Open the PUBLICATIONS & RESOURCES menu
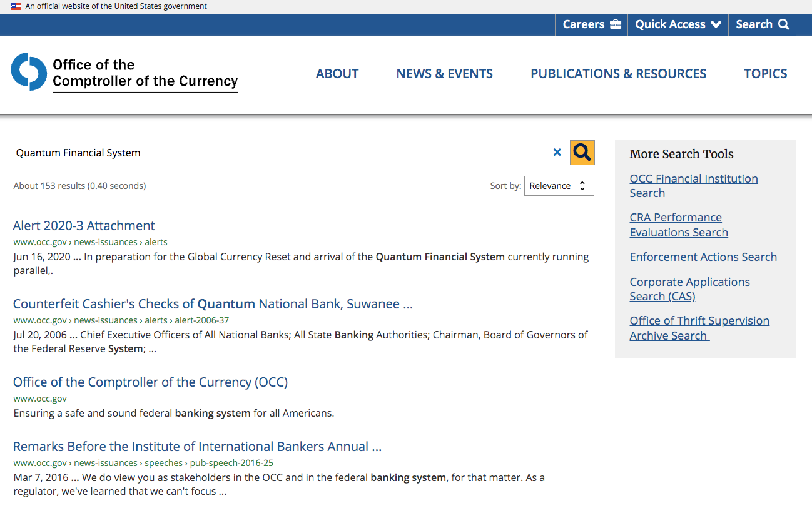 point(619,74)
